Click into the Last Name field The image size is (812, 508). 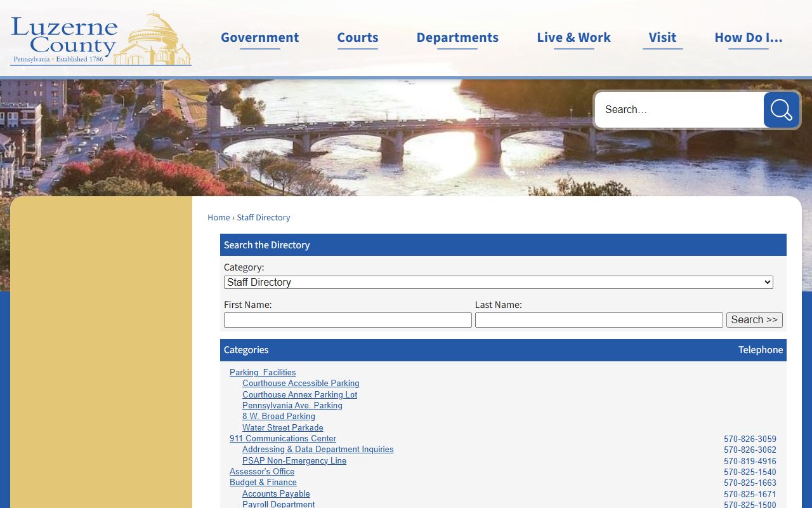(x=599, y=320)
